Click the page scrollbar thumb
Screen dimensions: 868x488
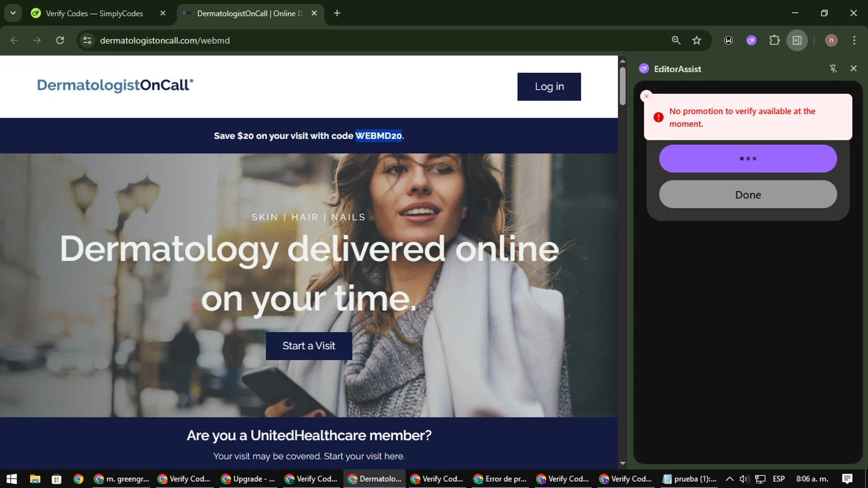tap(623, 86)
